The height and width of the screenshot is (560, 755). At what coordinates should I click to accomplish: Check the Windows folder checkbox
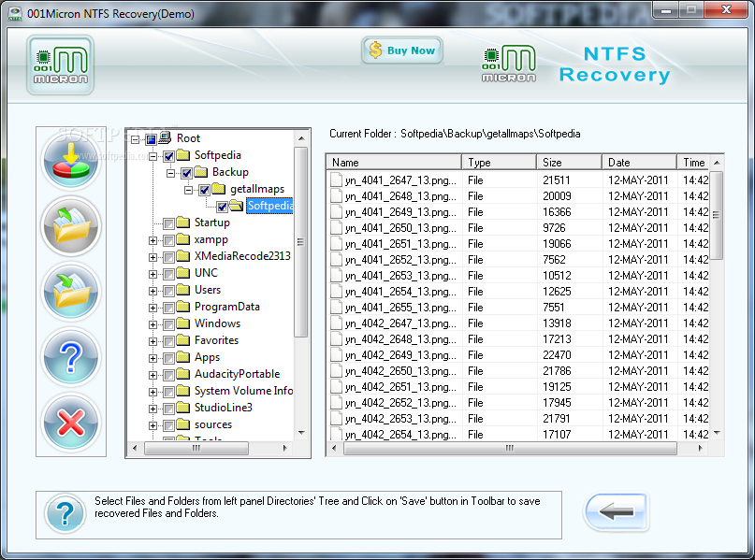[168, 324]
